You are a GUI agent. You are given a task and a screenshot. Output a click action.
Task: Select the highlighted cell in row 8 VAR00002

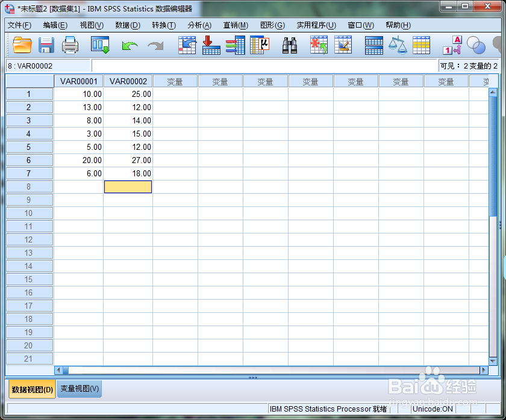128,187
